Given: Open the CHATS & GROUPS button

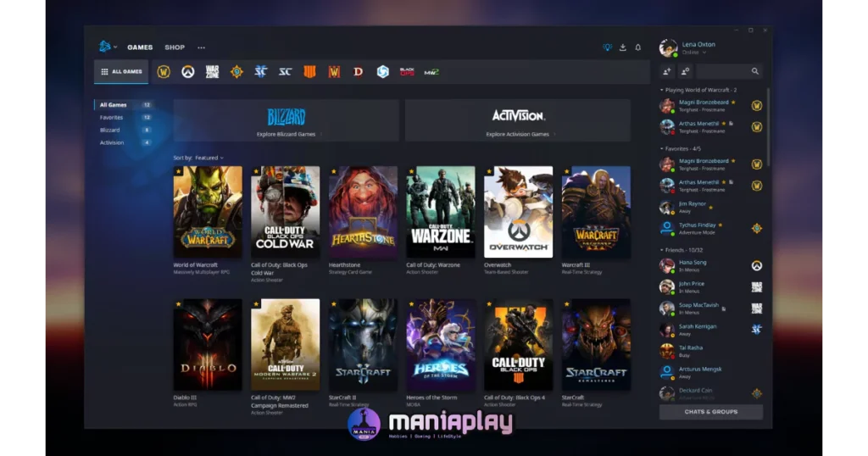Looking at the screenshot, I should (x=711, y=412).
